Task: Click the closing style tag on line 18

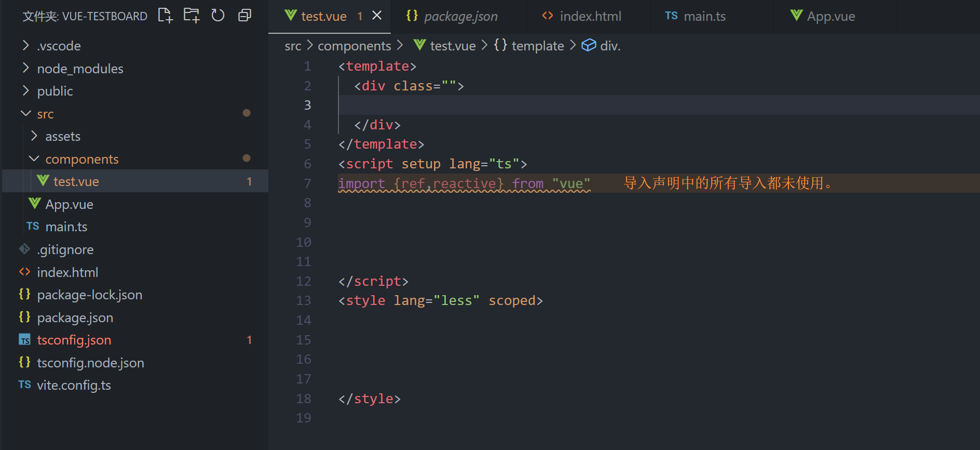Action: 369,399
